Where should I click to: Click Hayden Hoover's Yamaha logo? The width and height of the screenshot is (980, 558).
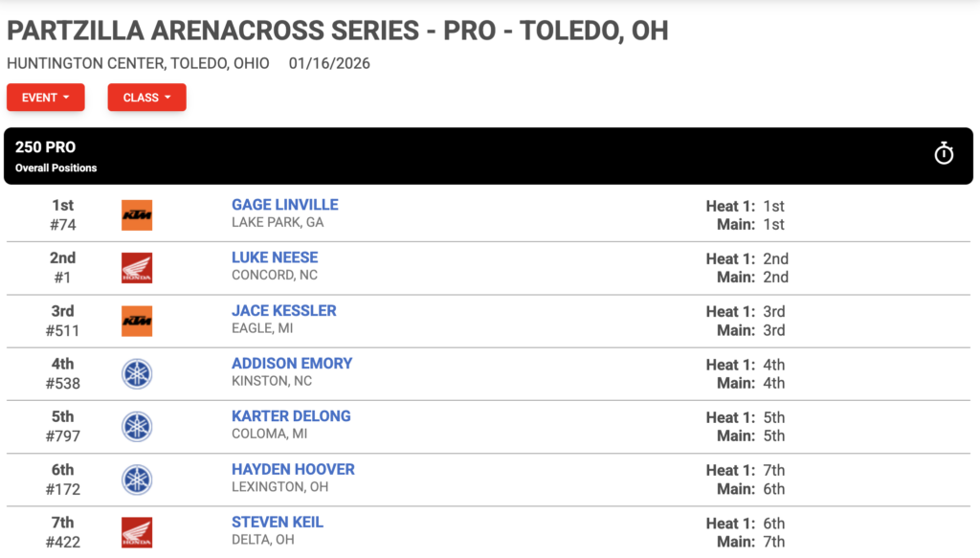137,480
